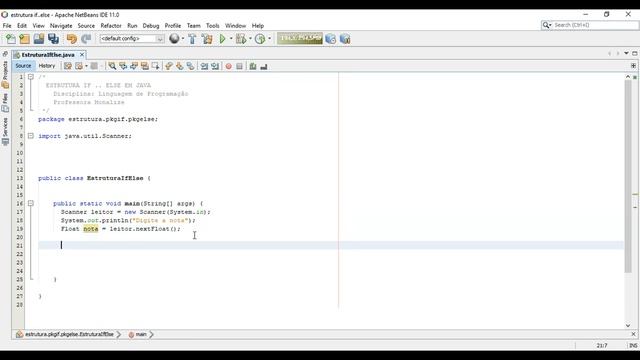Image resolution: width=640 pixels, height=360 pixels.
Task: Click the browser globe icon
Action: pos(174,38)
